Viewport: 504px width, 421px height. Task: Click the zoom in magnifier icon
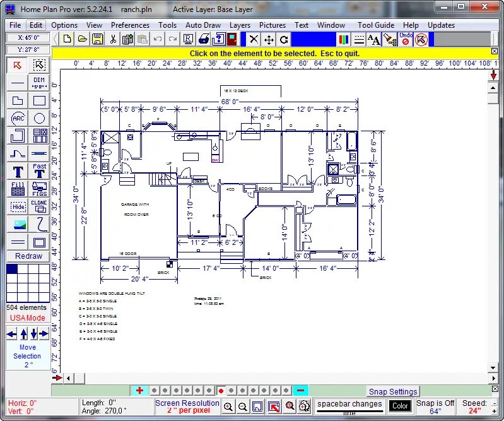pos(228,406)
